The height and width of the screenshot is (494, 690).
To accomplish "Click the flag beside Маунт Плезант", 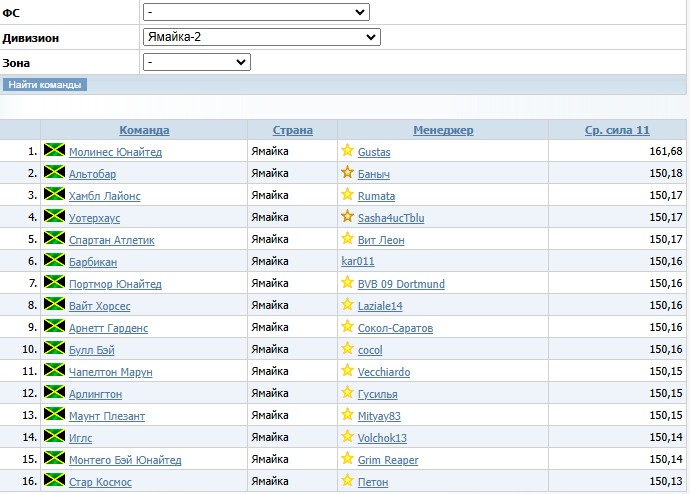I will pos(54,414).
